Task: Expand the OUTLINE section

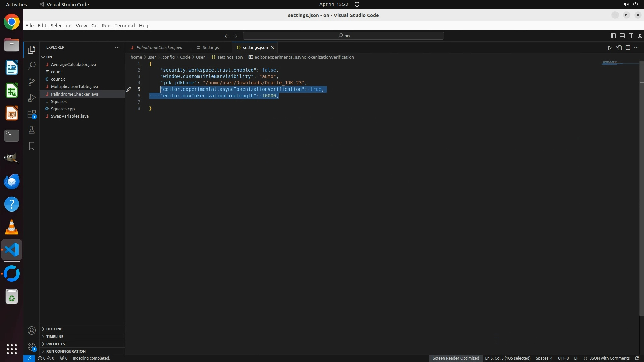Action: (54, 329)
